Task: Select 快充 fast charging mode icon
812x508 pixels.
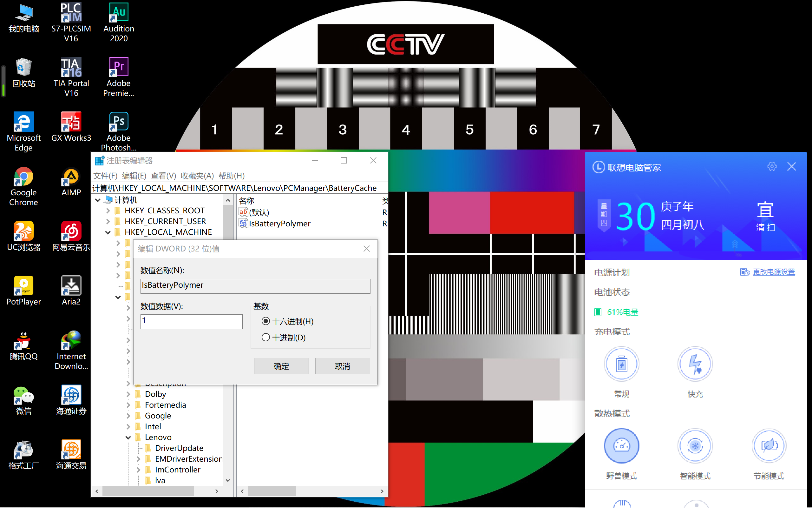Action: (x=695, y=364)
